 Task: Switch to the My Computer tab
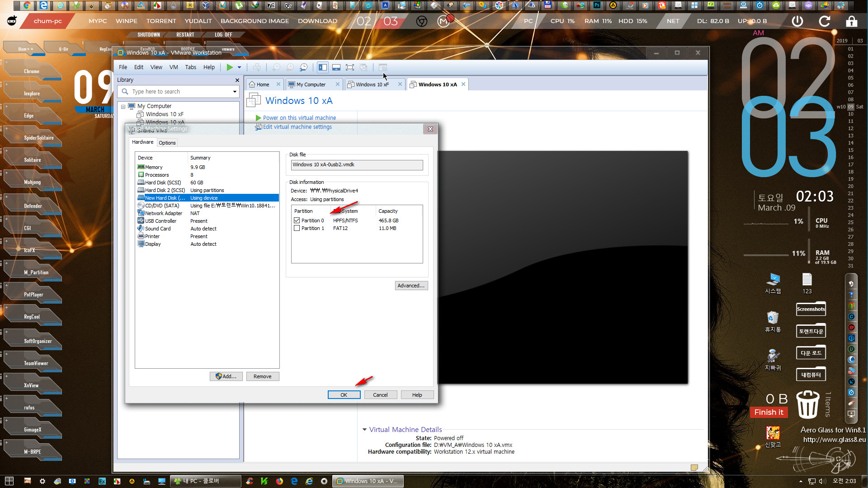(x=311, y=84)
